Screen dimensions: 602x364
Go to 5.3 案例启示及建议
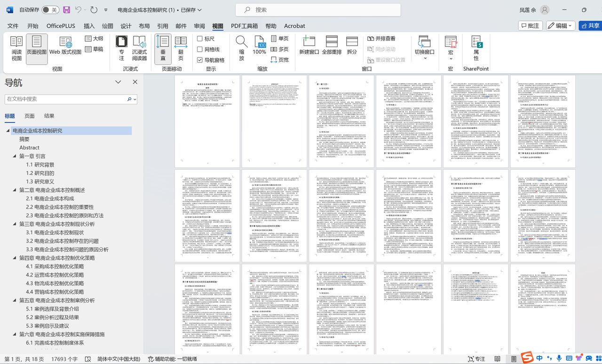coord(48,325)
